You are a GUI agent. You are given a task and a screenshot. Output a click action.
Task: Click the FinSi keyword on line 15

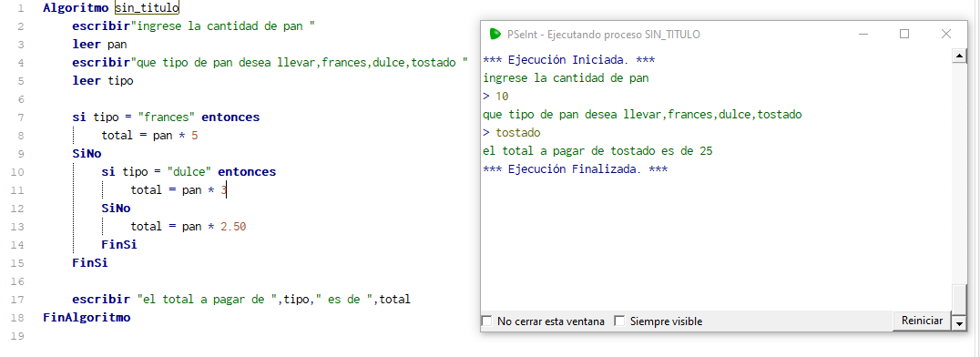point(90,262)
